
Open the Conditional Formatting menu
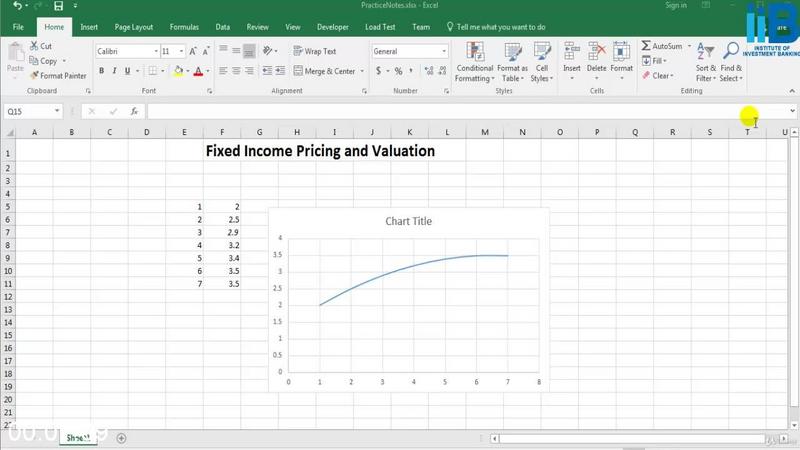pyautogui.click(x=474, y=62)
